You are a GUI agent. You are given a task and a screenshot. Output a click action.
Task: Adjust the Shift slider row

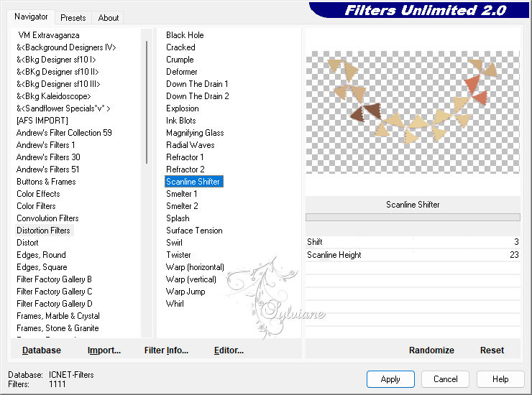pyautogui.click(x=413, y=242)
